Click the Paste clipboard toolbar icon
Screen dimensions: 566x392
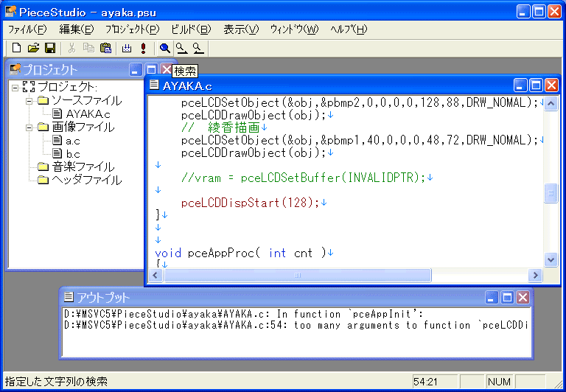point(105,48)
